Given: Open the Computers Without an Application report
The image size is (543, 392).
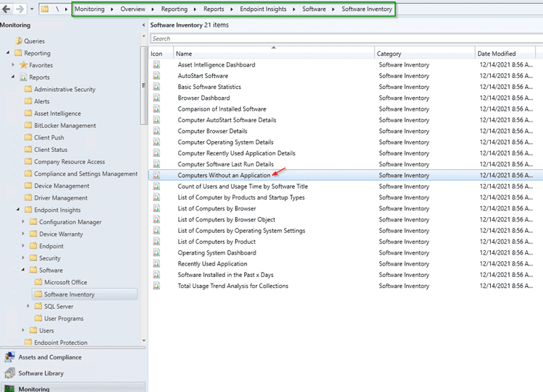Looking at the screenshot, I should pyautogui.click(x=224, y=175).
